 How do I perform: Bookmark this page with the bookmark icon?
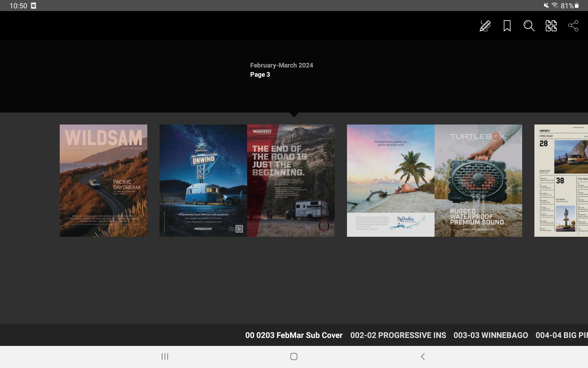click(x=507, y=26)
